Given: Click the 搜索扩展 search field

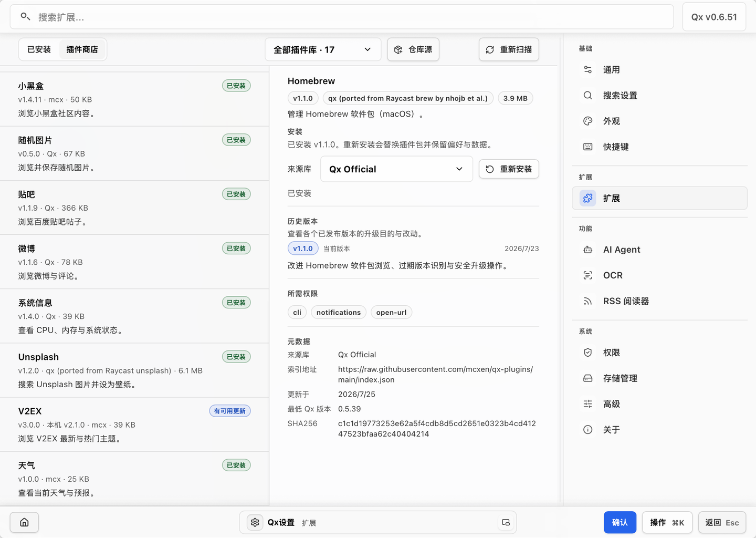Looking at the screenshot, I should (342, 17).
